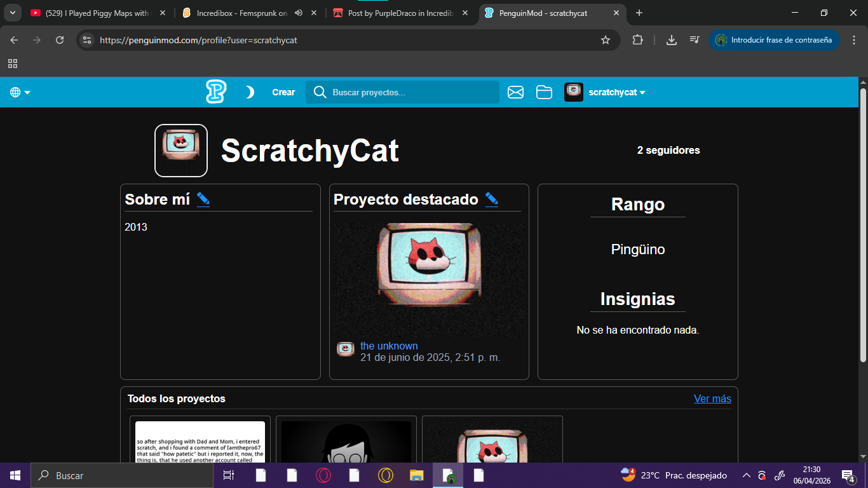Show hidden system tray icons
The image size is (868, 488).
tap(747, 475)
